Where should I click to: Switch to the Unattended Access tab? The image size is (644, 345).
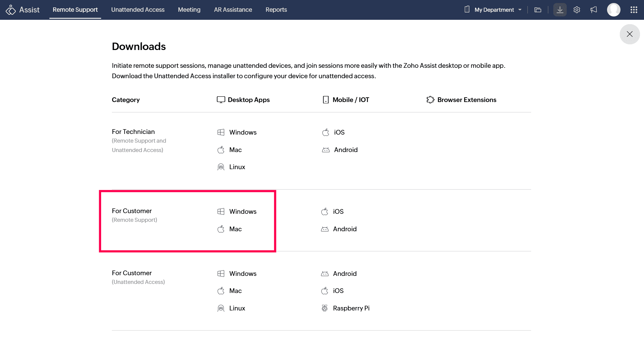point(137,10)
